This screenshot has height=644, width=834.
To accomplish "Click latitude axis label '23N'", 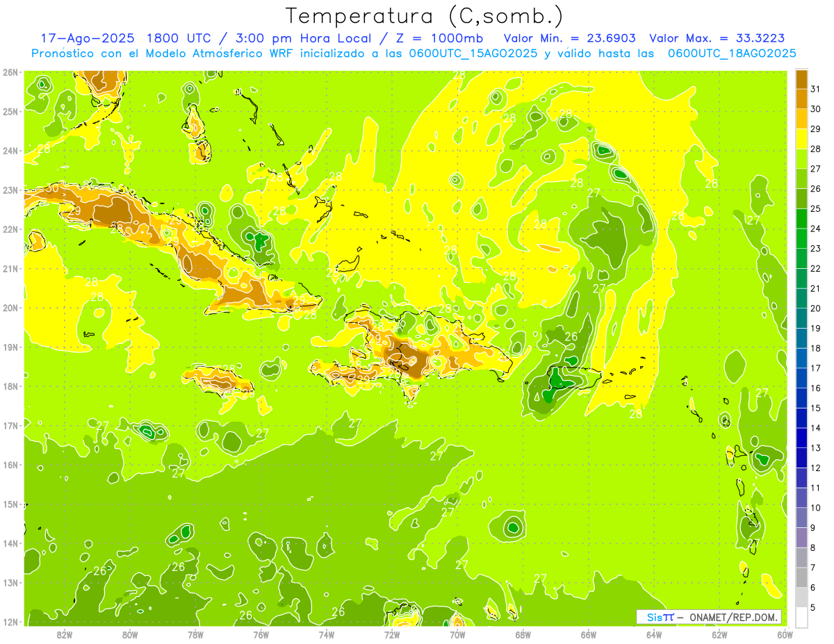I will pos(10,190).
